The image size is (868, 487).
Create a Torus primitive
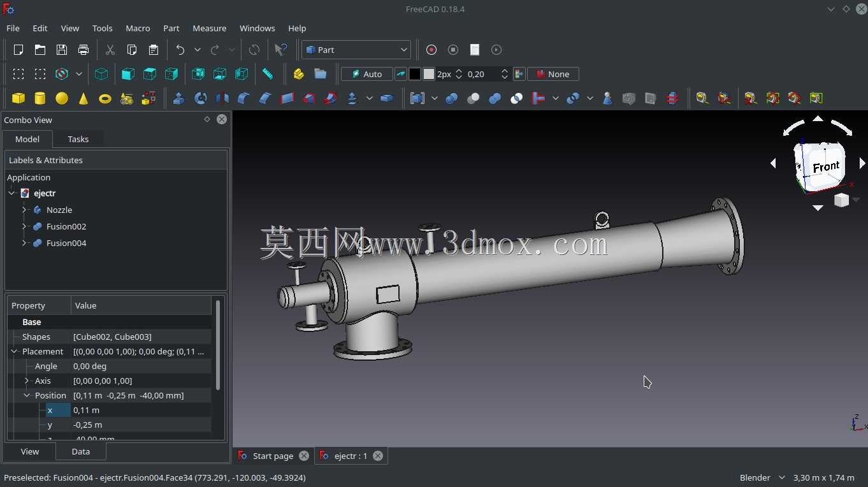point(105,98)
